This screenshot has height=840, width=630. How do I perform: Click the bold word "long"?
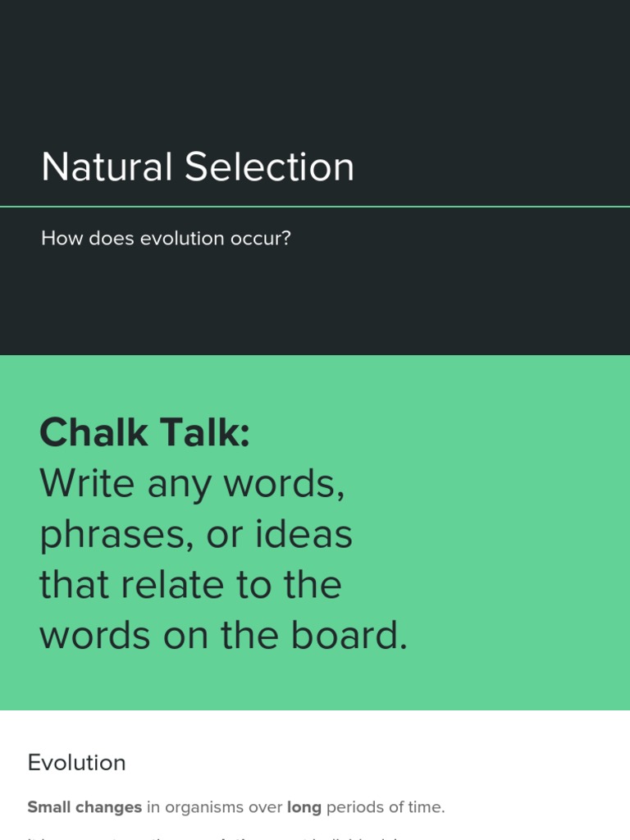click(x=304, y=807)
